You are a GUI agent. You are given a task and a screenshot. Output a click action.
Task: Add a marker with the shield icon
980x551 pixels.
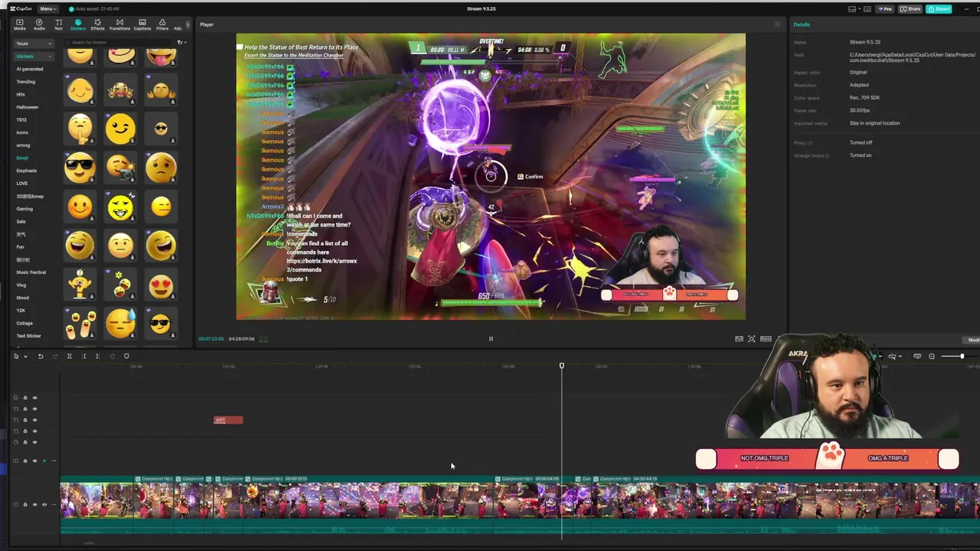point(126,356)
